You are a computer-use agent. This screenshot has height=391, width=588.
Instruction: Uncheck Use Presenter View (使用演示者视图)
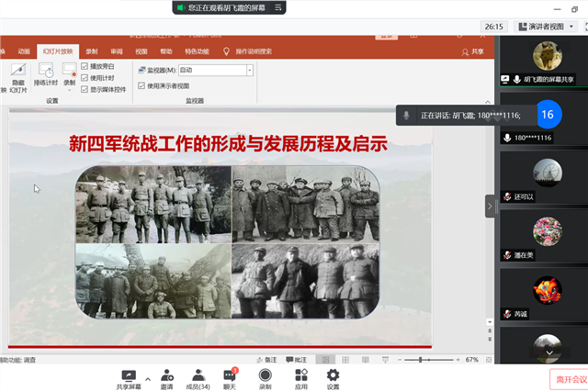(x=141, y=85)
